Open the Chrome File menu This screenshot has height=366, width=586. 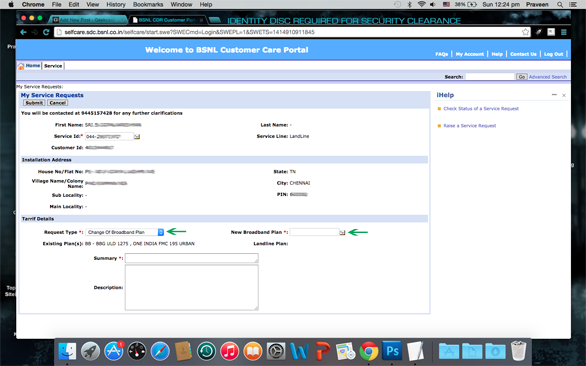point(56,4)
